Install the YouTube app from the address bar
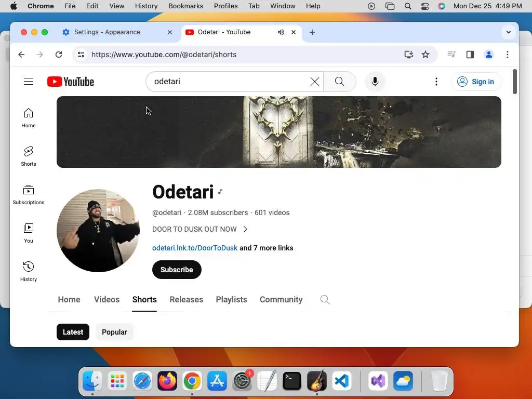The height and width of the screenshot is (399, 532). pyautogui.click(x=409, y=55)
